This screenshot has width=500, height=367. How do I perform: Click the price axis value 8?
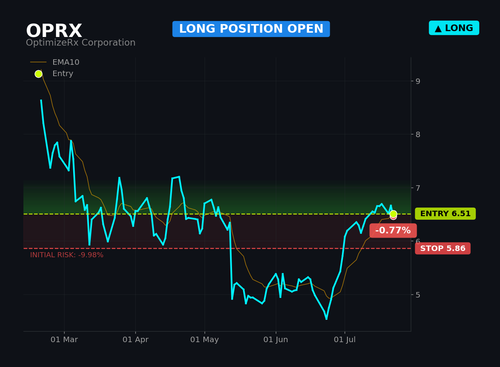[x=418, y=135]
